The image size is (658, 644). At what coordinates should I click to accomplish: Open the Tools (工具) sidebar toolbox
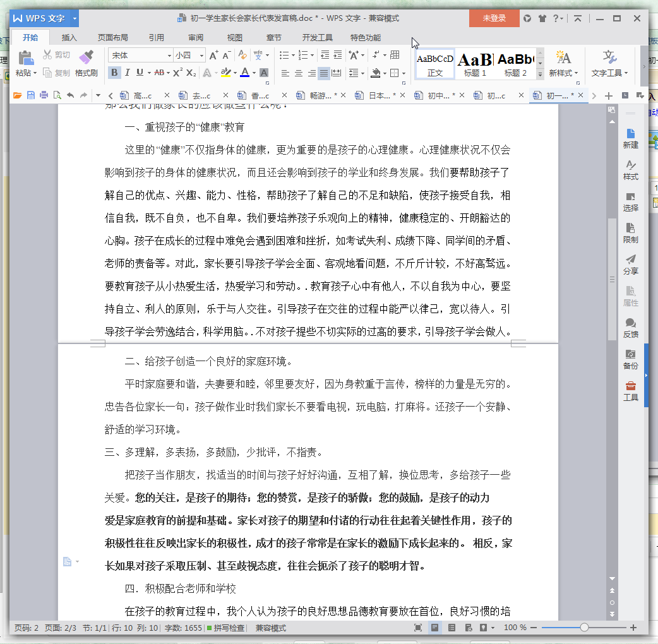pyautogui.click(x=630, y=391)
